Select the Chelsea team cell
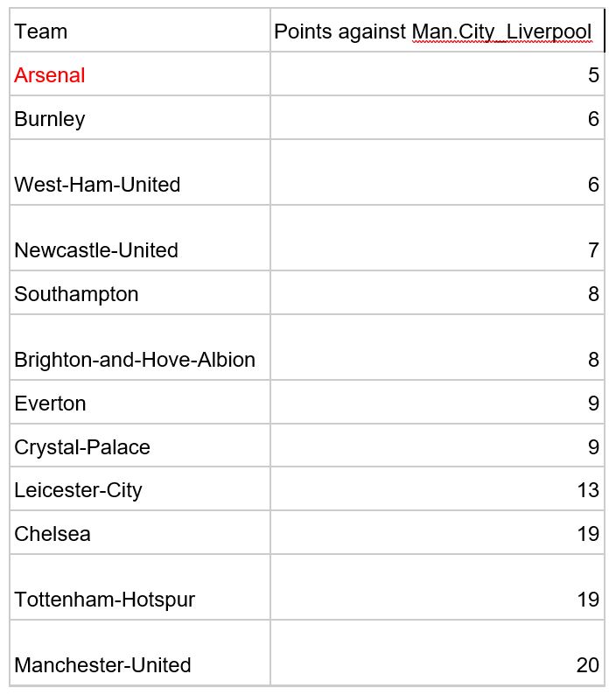 [x=140, y=532]
